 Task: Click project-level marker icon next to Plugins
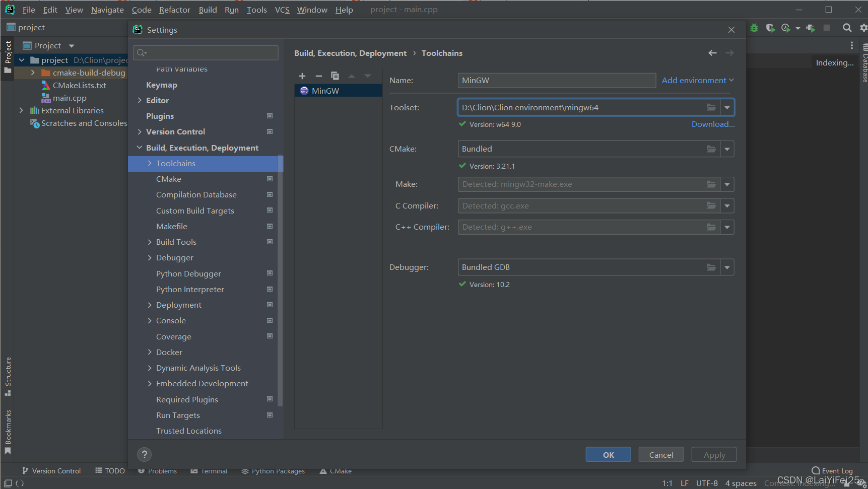270,116
